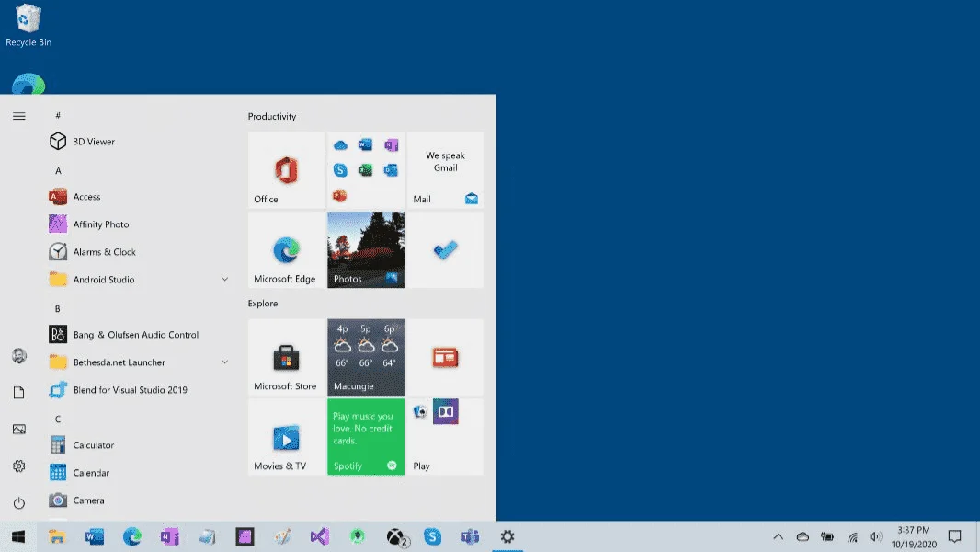Click the Mail tile
This screenshot has width=980, height=552.
(446, 170)
